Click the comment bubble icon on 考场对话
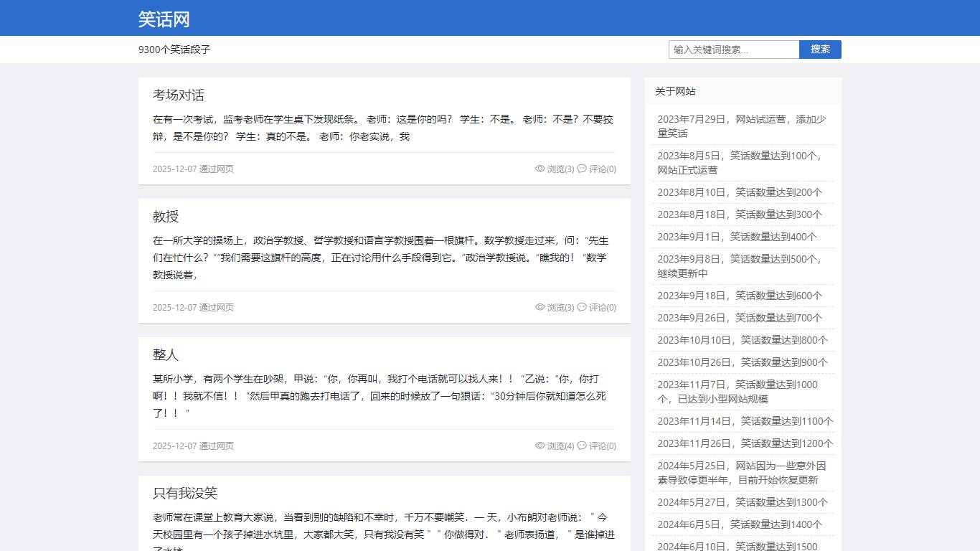 (x=582, y=169)
